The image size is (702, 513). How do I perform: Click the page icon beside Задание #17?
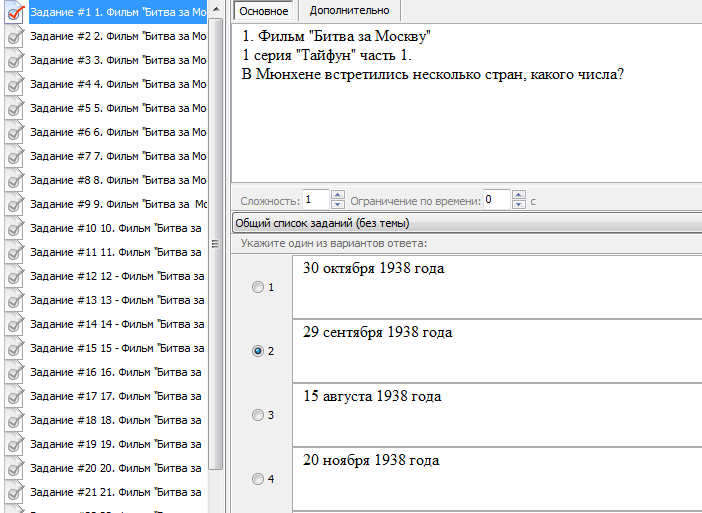pyautogui.click(x=14, y=396)
